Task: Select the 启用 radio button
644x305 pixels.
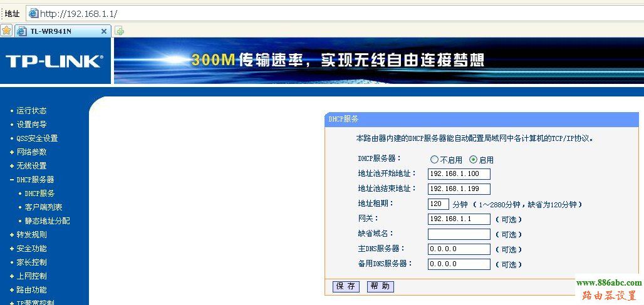Action: point(473,160)
